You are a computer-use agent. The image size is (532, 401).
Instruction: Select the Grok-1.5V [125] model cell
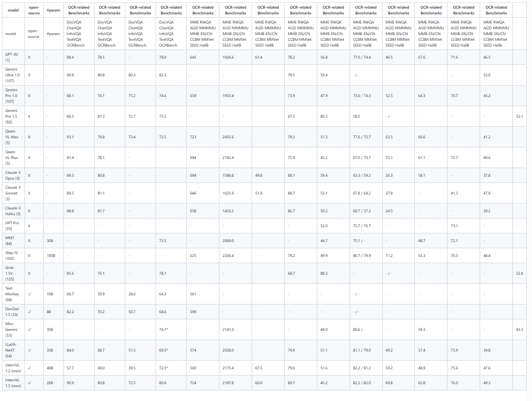pos(13,273)
